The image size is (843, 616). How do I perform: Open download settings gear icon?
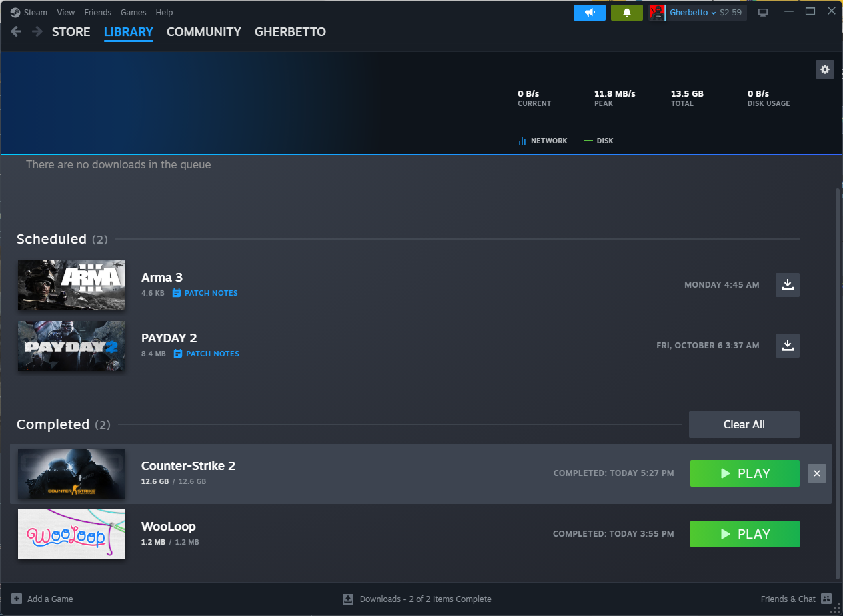point(825,69)
